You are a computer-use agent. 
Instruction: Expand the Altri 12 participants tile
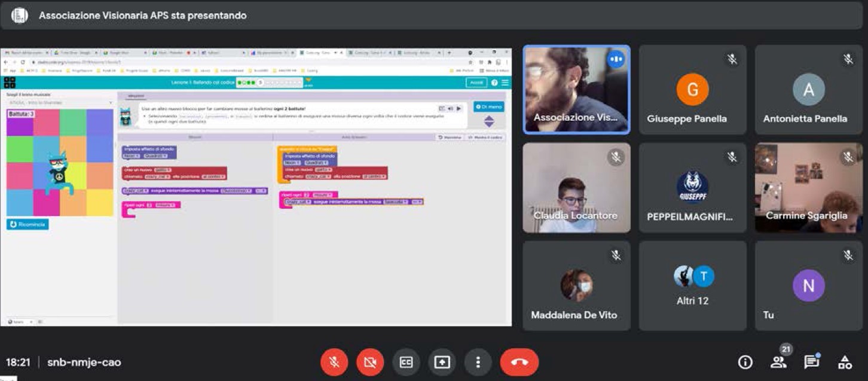(x=692, y=286)
